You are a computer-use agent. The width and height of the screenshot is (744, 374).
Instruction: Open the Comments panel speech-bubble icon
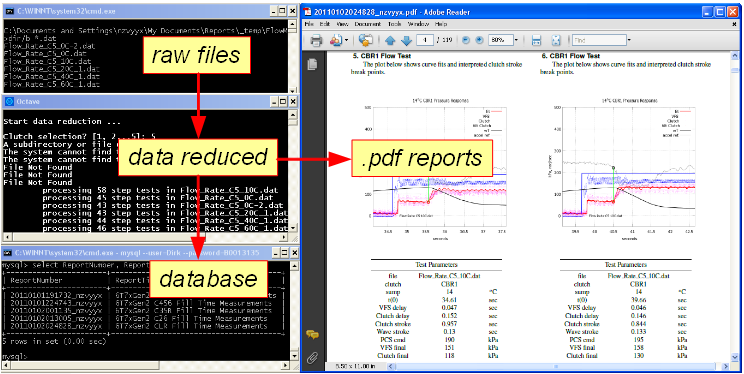[x=312, y=335]
